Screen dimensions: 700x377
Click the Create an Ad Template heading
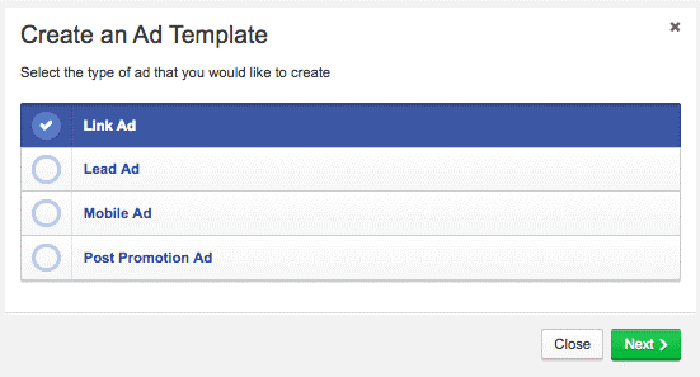(x=144, y=35)
